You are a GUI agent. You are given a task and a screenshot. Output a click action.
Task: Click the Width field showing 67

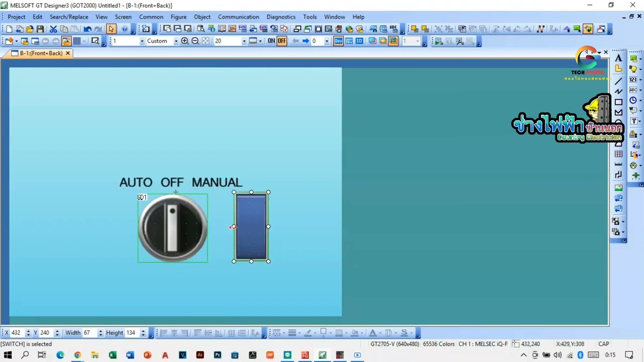[x=89, y=333]
